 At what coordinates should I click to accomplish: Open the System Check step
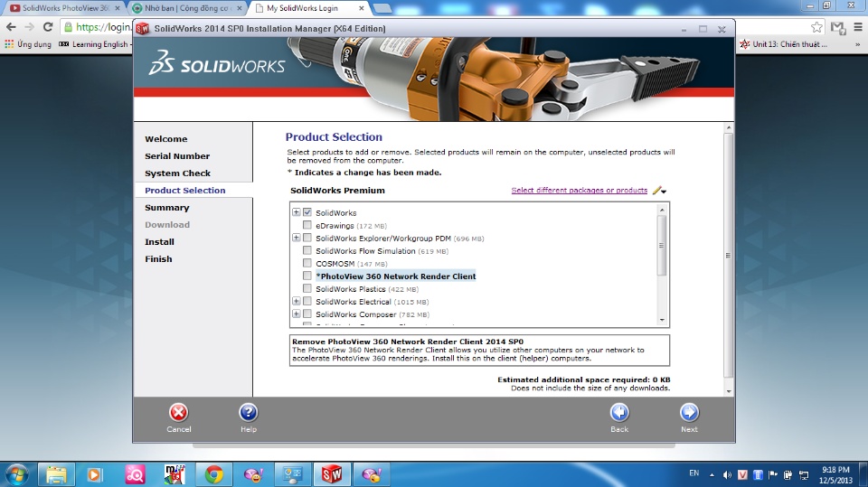178,173
